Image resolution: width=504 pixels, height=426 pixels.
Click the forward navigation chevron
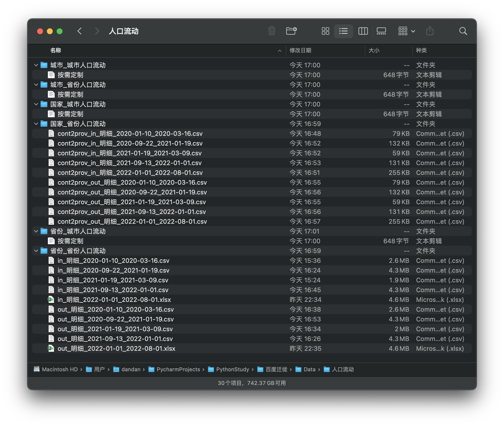pos(97,31)
